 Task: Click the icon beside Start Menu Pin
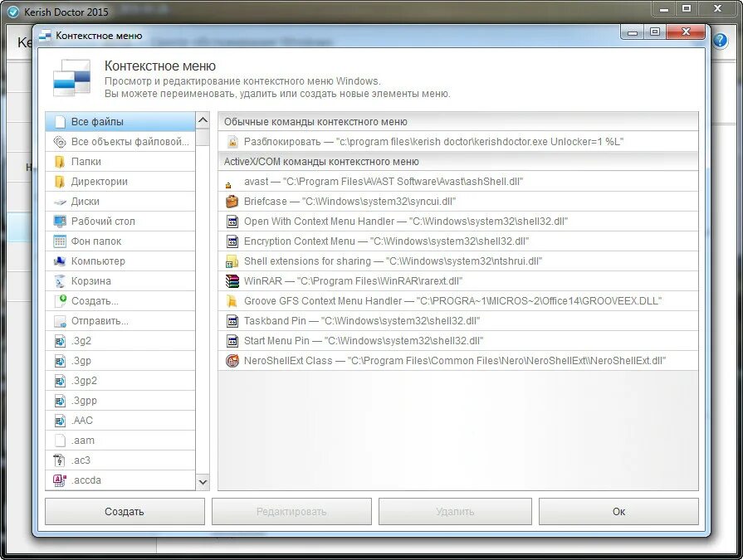[x=232, y=341]
